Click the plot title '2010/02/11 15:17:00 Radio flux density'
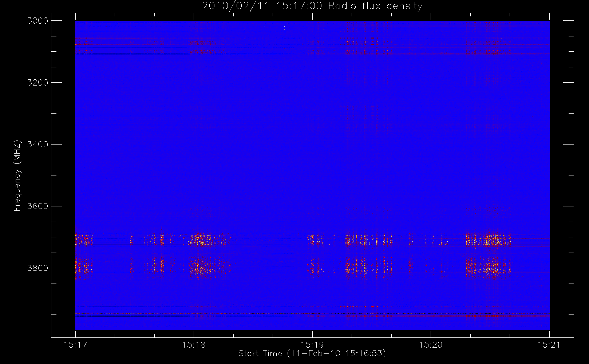This screenshot has height=364, width=589. click(312, 6)
